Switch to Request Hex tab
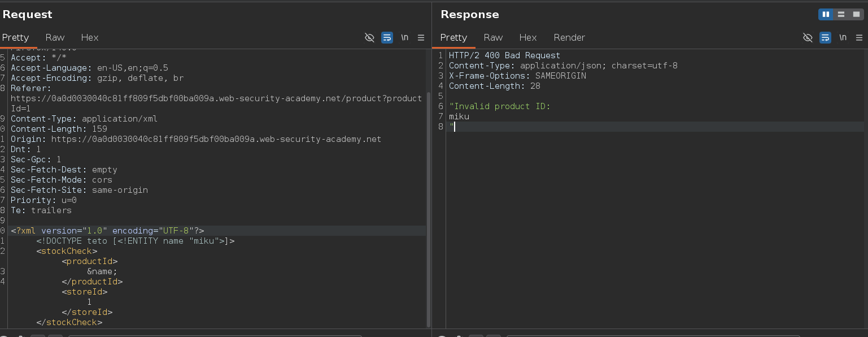Screen dimensions: 868x337 click(89, 37)
